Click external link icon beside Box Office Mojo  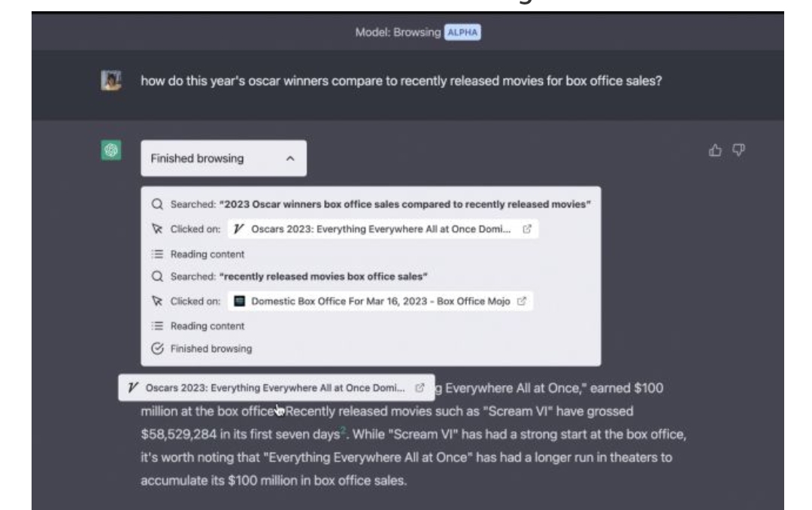click(x=520, y=302)
